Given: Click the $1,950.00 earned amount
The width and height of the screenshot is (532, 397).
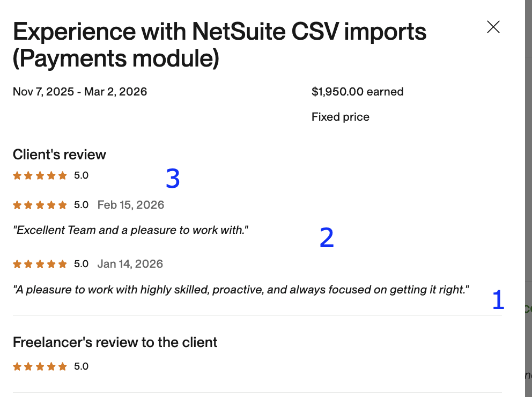Looking at the screenshot, I should point(357,92).
